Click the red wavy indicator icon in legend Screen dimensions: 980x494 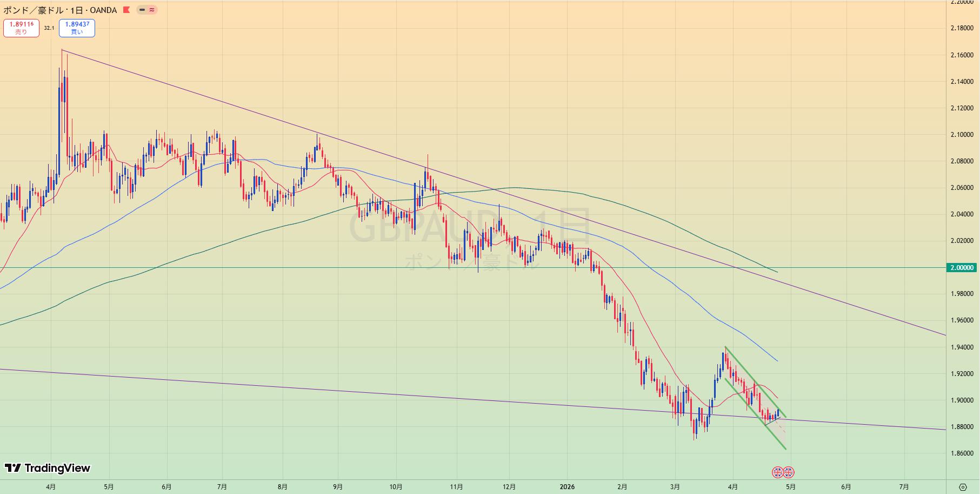[x=152, y=10]
